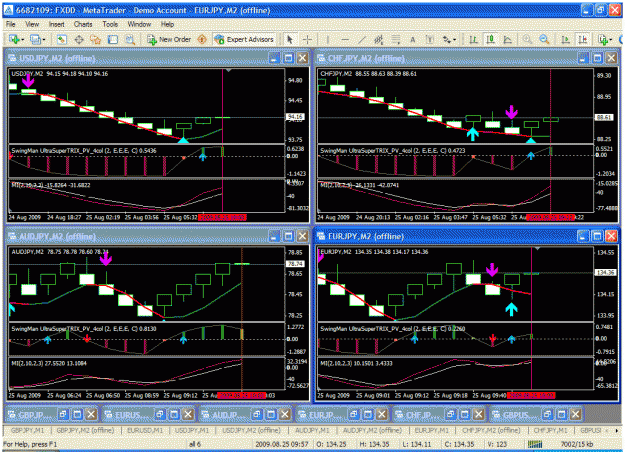
Task: Select the Equidistant Channel tool
Action: tap(378, 39)
